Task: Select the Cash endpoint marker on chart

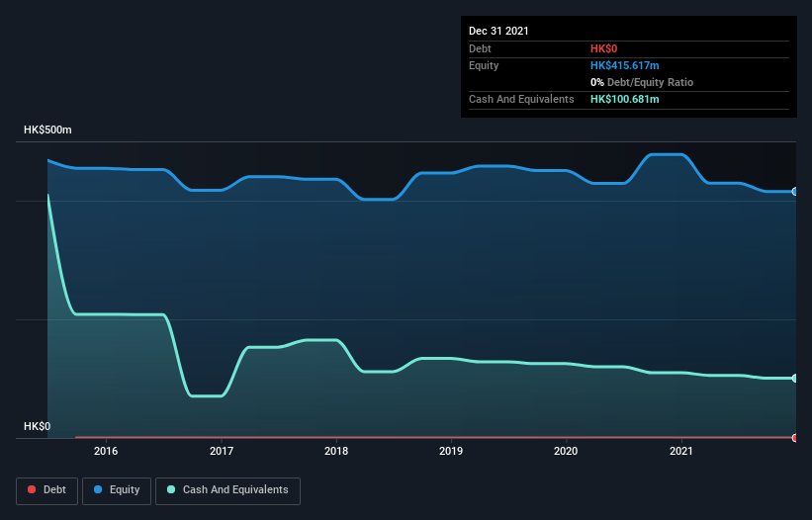Action: pos(795,379)
